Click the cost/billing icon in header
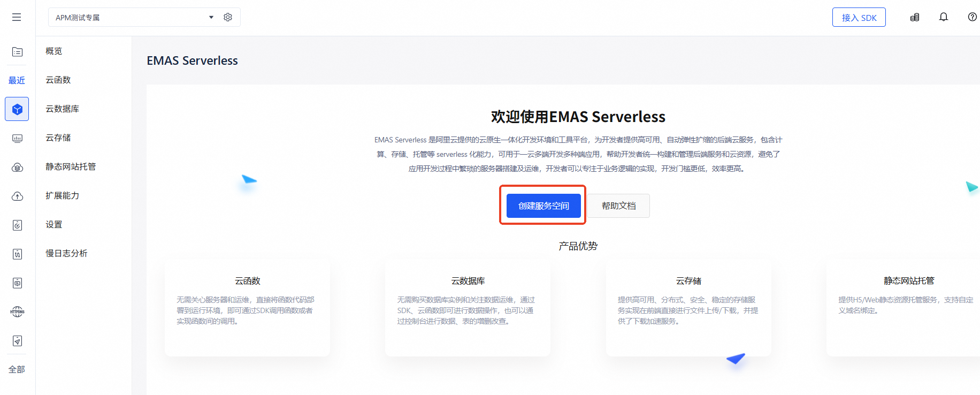 coord(915,17)
